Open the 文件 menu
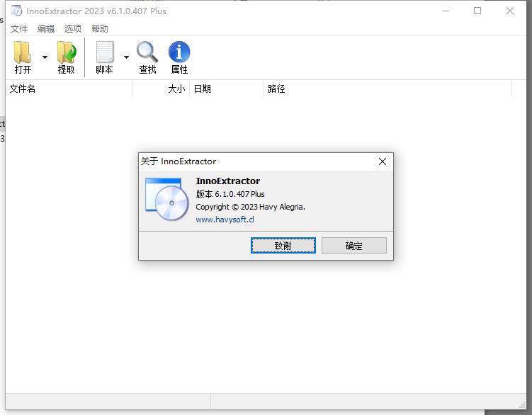This screenshot has width=532, height=415. (18, 29)
